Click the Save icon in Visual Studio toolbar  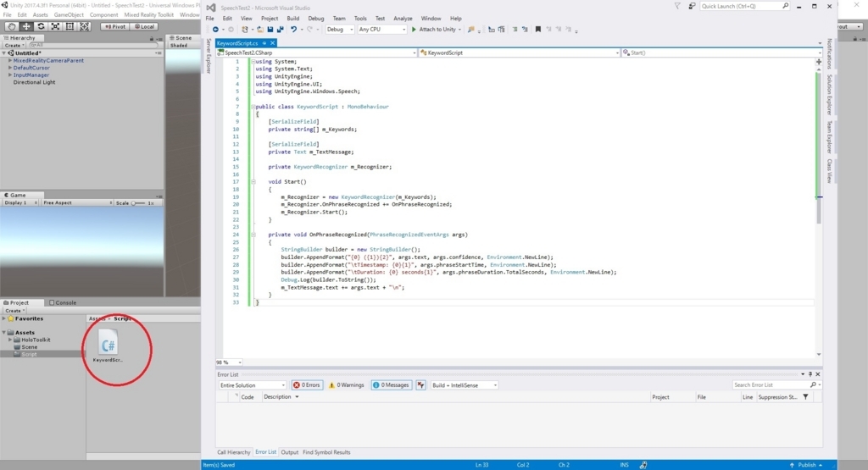click(270, 30)
